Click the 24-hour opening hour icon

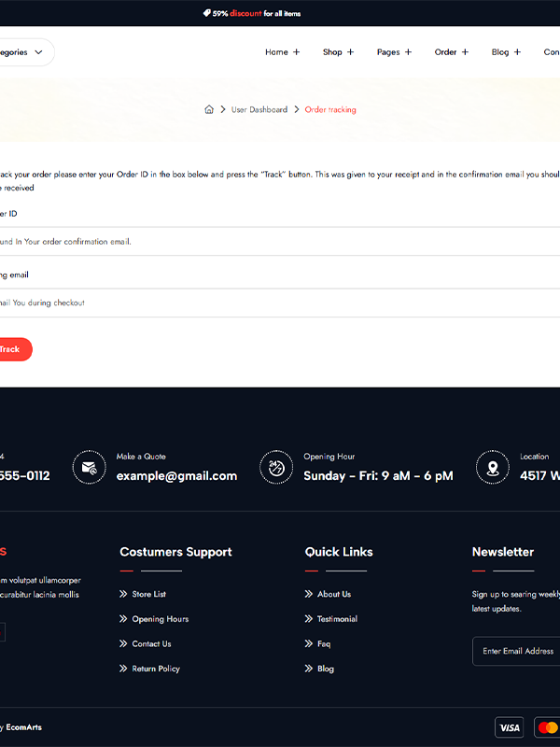click(x=276, y=467)
